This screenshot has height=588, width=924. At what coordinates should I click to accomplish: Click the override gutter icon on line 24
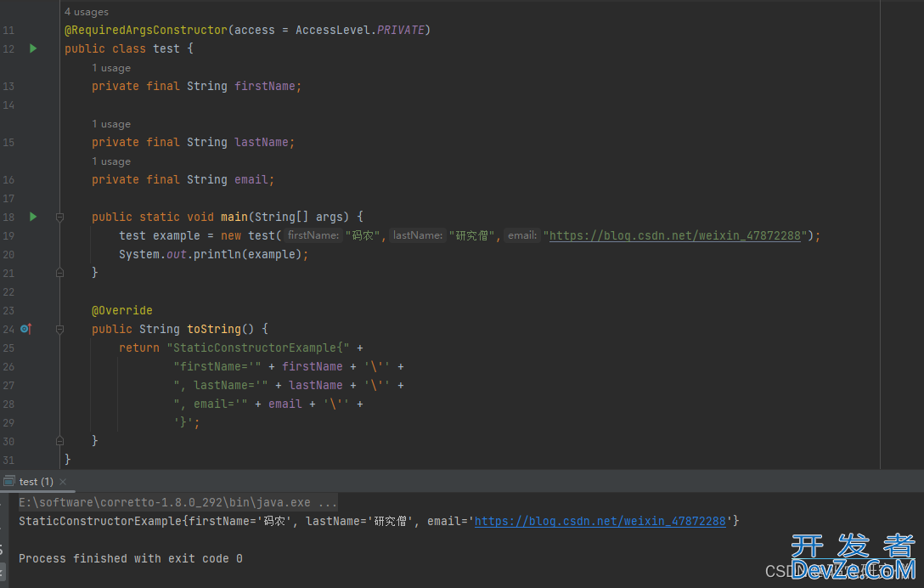[25, 329]
